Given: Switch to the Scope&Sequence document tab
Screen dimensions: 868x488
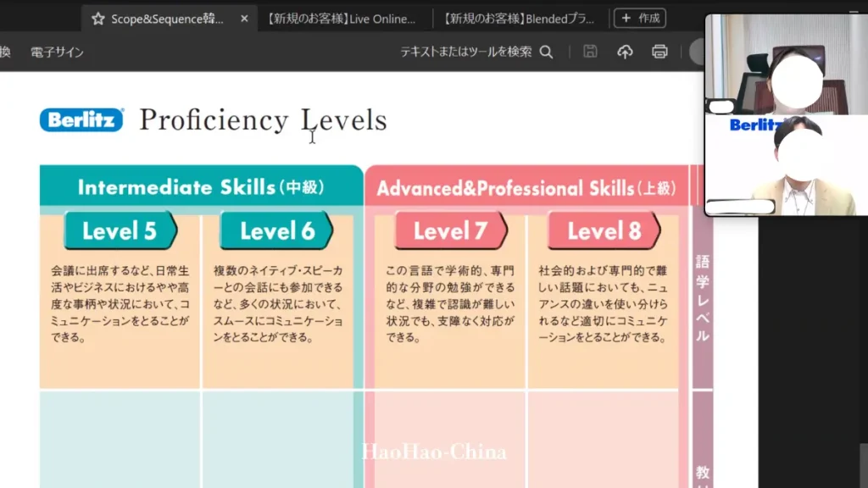Looking at the screenshot, I should coord(169,19).
